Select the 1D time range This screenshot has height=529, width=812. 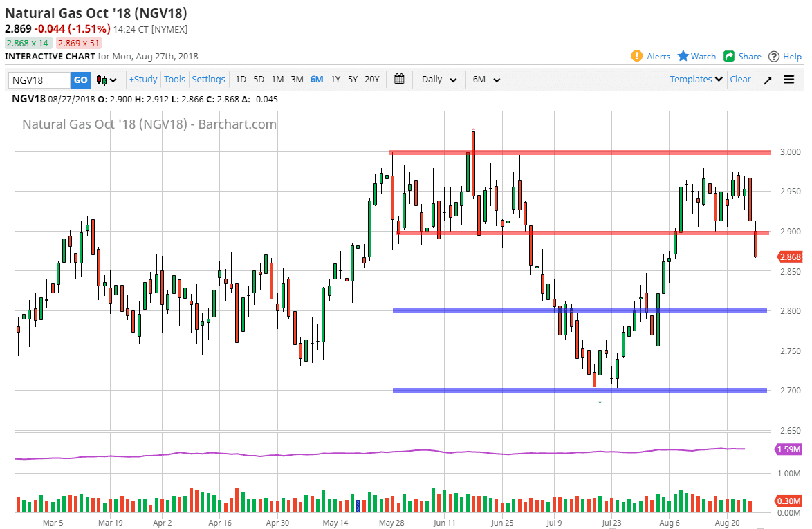[x=241, y=80]
